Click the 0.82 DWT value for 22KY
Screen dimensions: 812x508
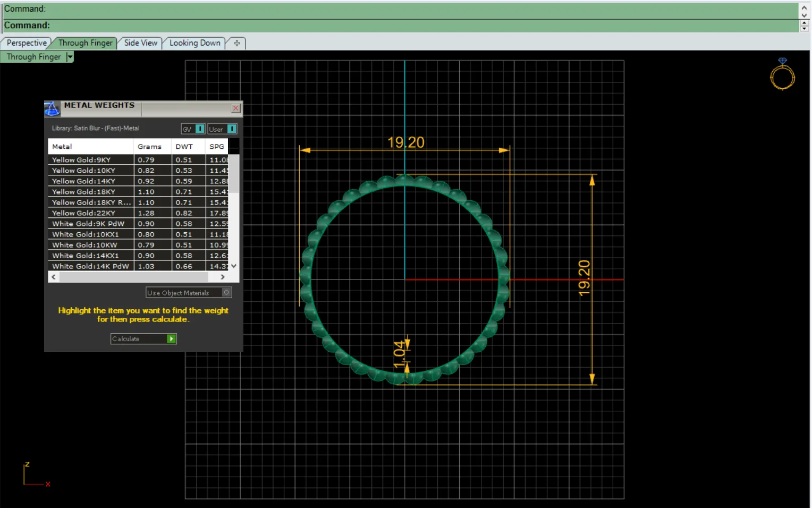(x=184, y=213)
